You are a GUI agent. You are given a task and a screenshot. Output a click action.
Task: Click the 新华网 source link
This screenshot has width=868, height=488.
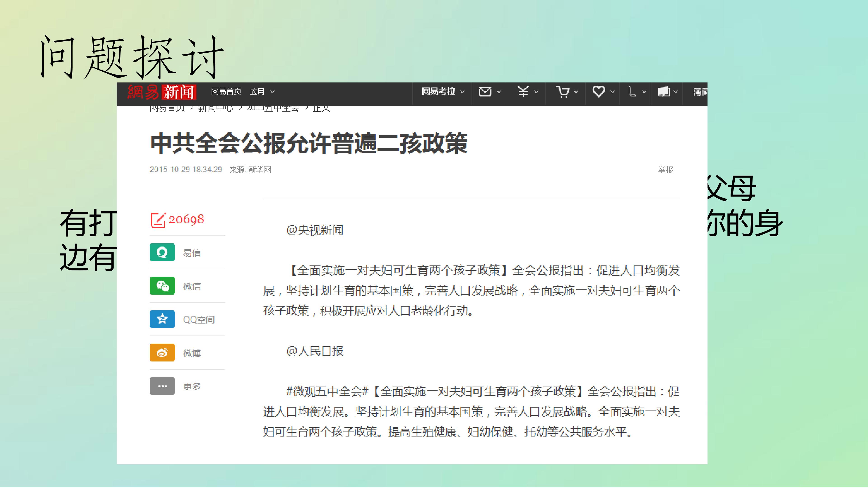pyautogui.click(x=260, y=170)
